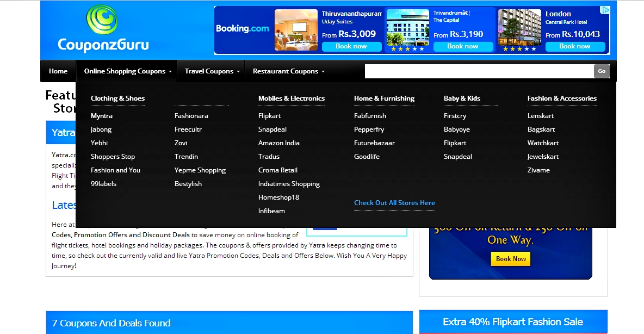Click the CouponzGuru logo
644x334 pixels.
[103, 28]
